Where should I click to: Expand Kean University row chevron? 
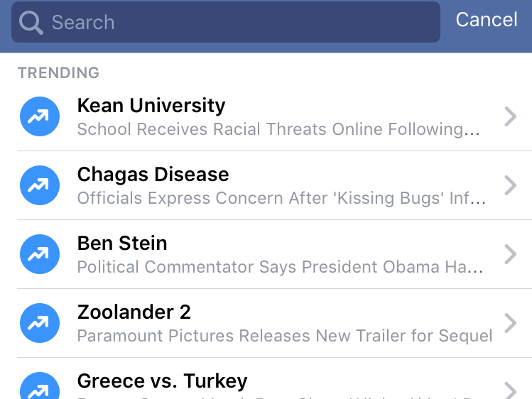[509, 116]
